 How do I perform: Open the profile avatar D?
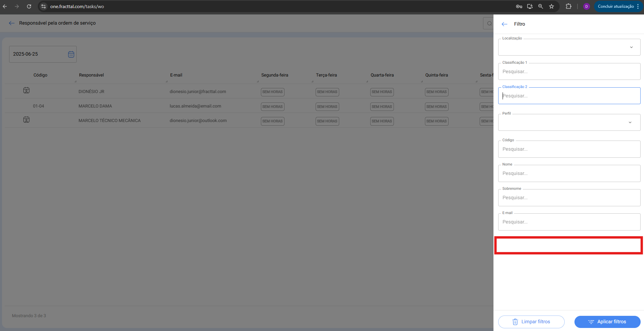tap(587, 6)
